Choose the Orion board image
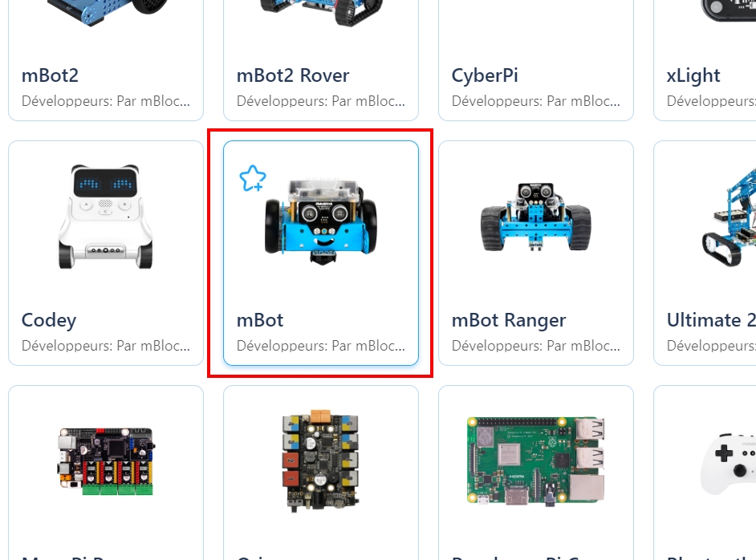 tap(321, 461)
